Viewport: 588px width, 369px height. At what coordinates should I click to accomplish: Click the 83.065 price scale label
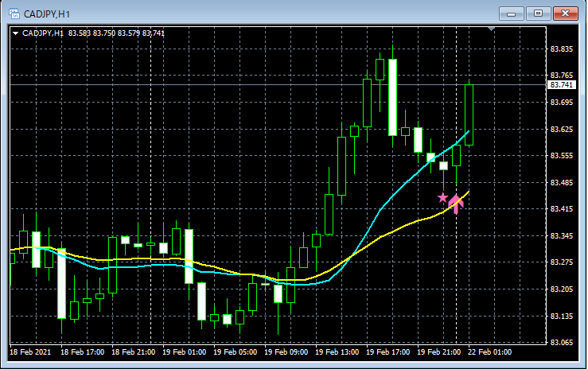pos(562,342)
